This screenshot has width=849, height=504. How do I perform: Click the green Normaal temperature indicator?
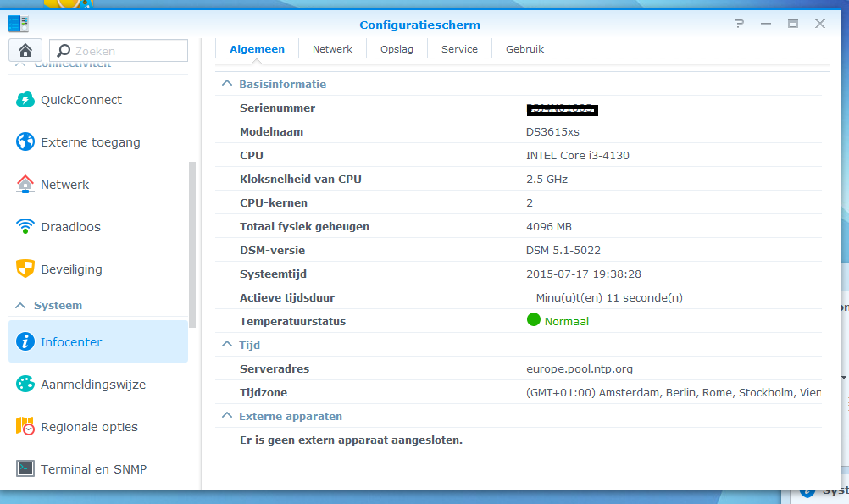533,320
